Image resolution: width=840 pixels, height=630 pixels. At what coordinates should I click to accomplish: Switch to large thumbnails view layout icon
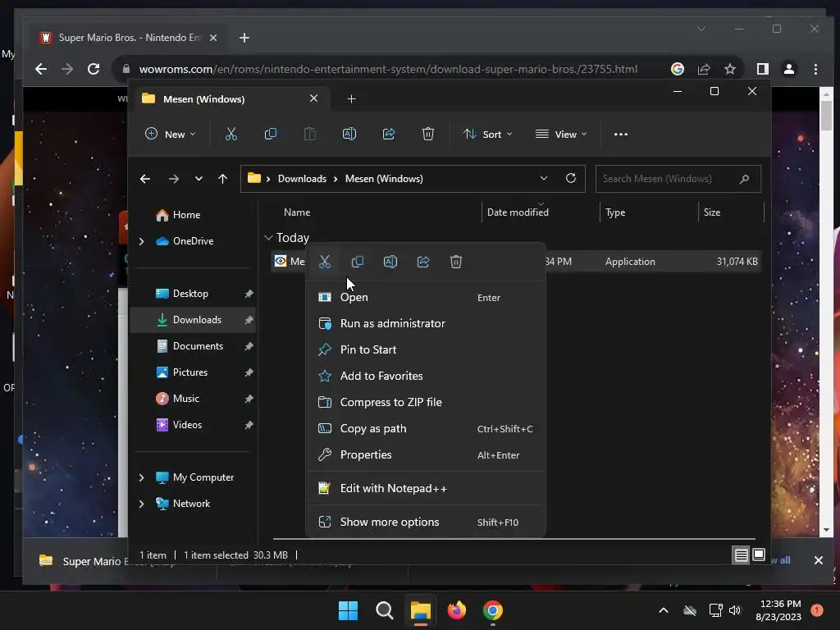pos(759,555)
